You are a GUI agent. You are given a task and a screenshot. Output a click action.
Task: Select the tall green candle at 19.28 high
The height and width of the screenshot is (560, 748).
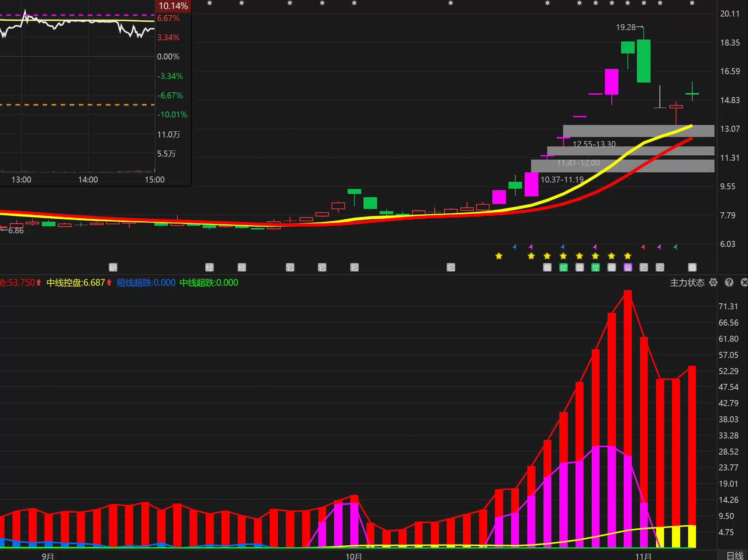click(644, 61)
